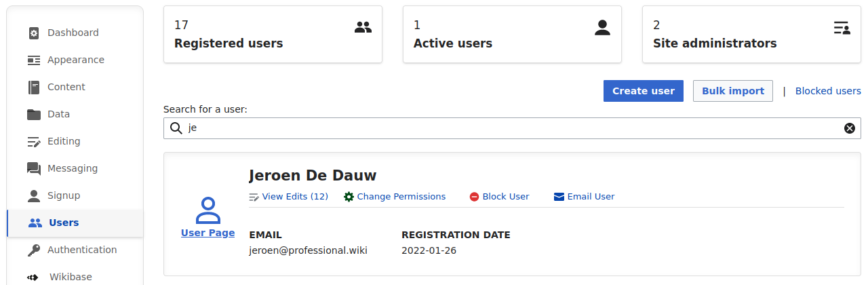Focus the user search input field

pos(509,128)
